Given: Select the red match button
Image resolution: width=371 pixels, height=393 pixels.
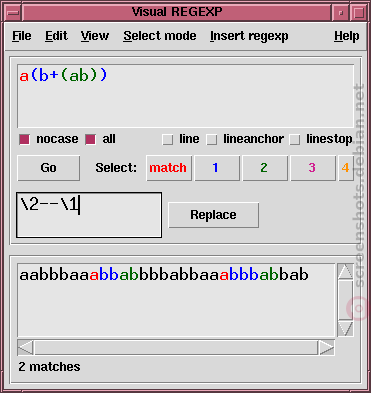Looking at the screenshot, I should pos(169,168).
